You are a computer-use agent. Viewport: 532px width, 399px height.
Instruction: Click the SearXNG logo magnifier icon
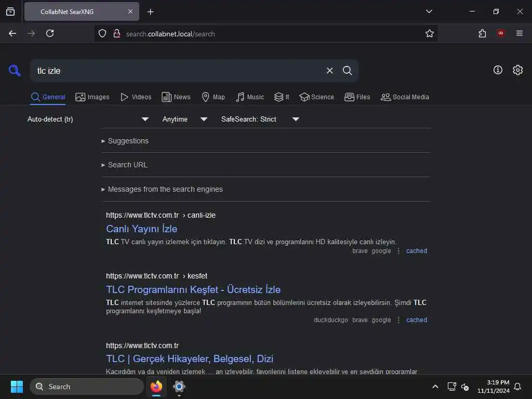pos(15,71)
